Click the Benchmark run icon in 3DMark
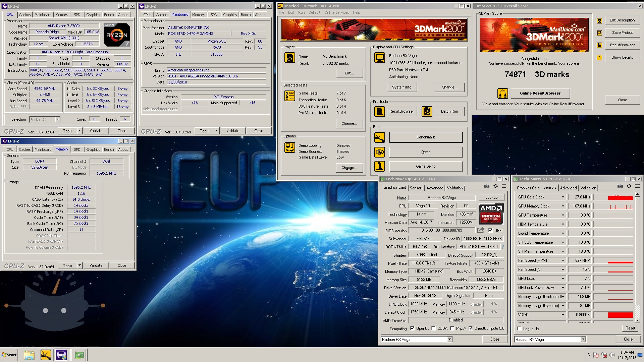This screenshot has width=644, height=362. click(380, 137)
